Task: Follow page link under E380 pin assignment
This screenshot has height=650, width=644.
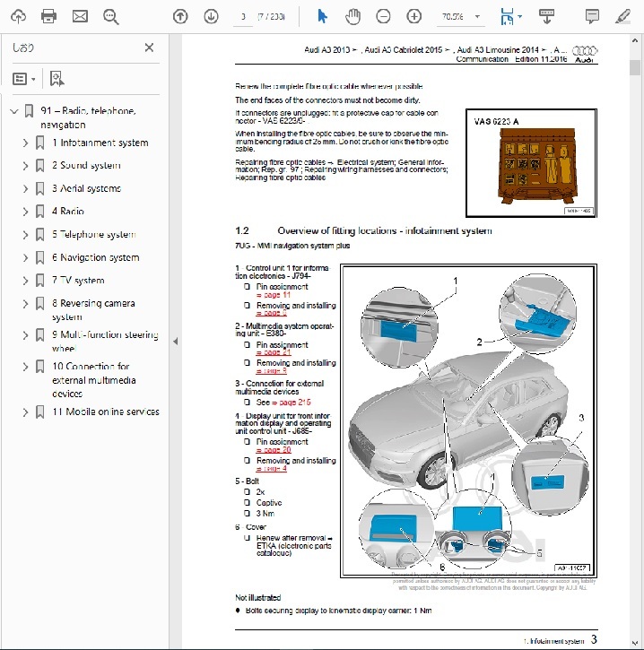Action: (x=274, y=352)
